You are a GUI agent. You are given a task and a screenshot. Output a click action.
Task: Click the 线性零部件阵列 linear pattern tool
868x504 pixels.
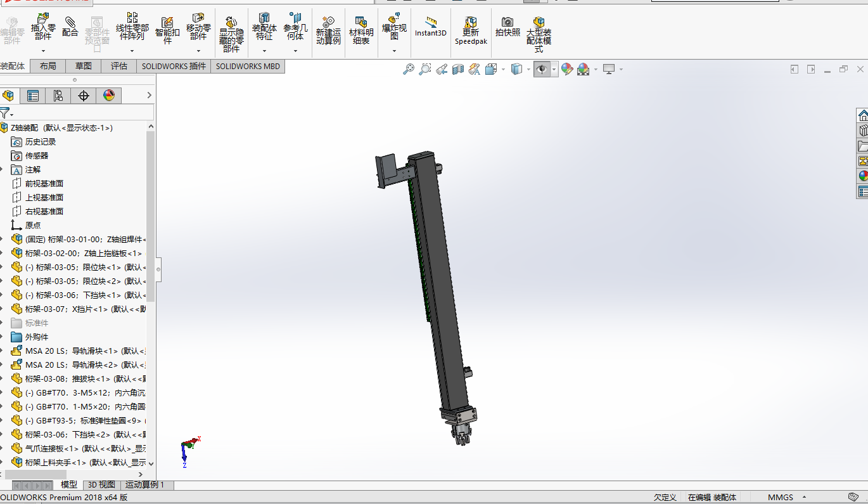tap(132, 26)
